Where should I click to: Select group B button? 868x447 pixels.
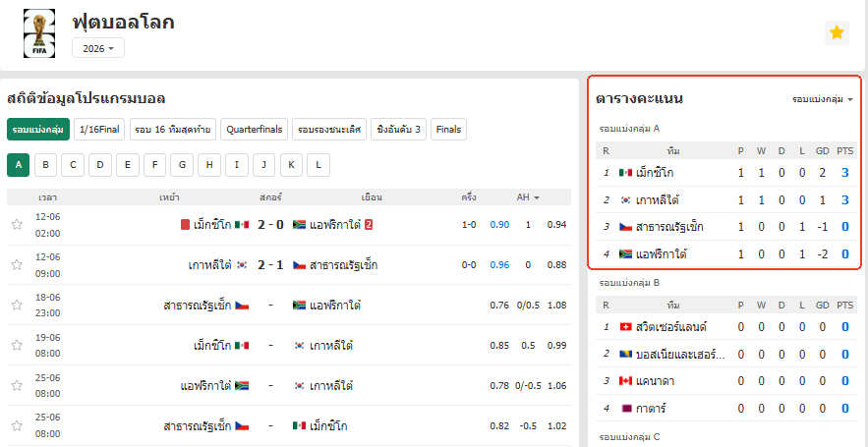point(45,165)
